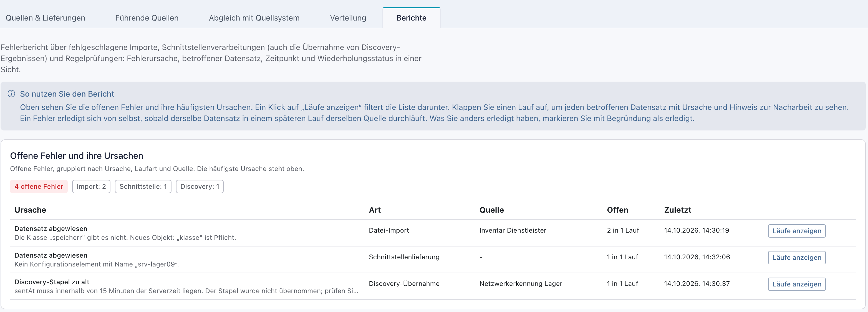
Task: Open the Abgleich mit Quellsystem tab
Action: coord(254,18)
